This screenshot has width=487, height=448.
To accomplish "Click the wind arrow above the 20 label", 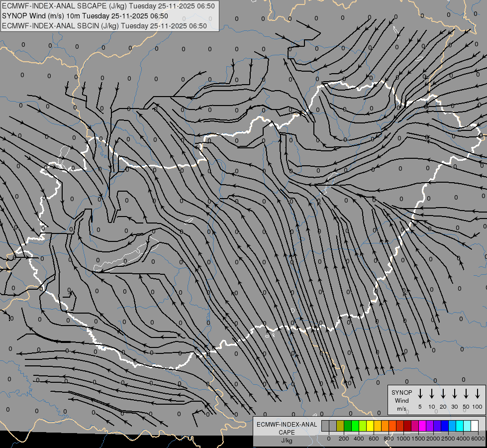I will [x=443, y=394].
